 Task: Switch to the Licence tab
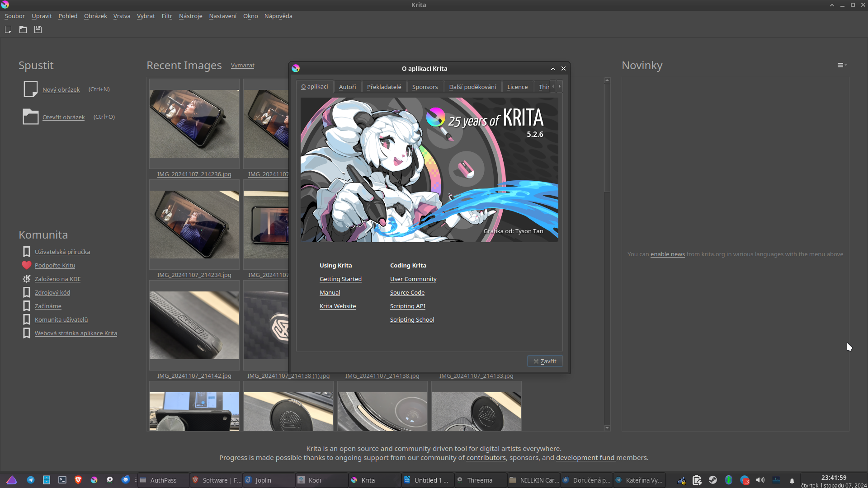click(517, 87)
